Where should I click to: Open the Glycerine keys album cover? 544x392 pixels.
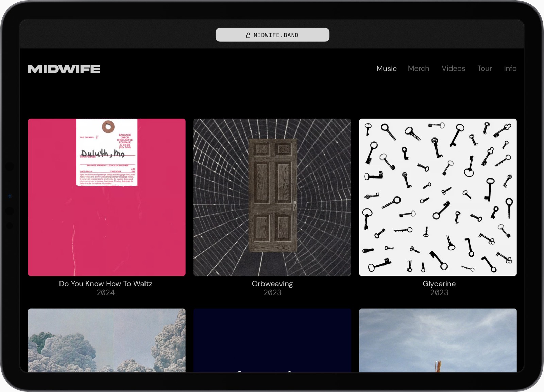pyautogui.click(x=438, y=197)
